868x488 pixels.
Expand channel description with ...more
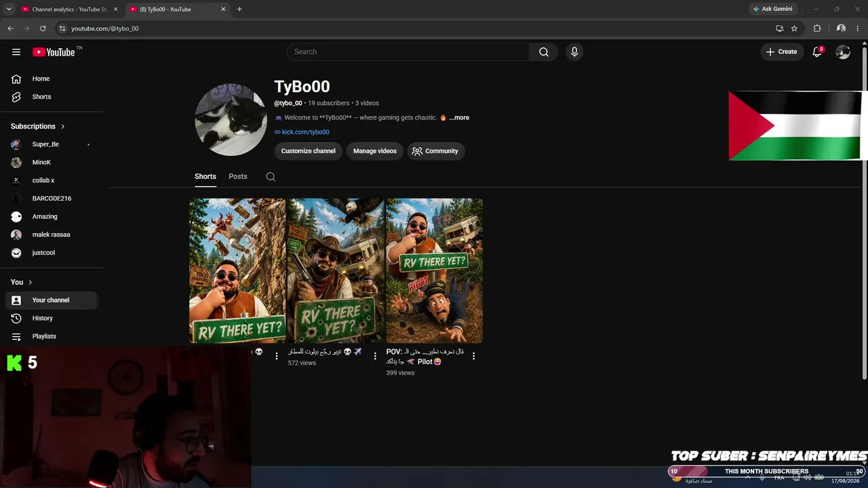pyautogui.click(x=459, y=118)
